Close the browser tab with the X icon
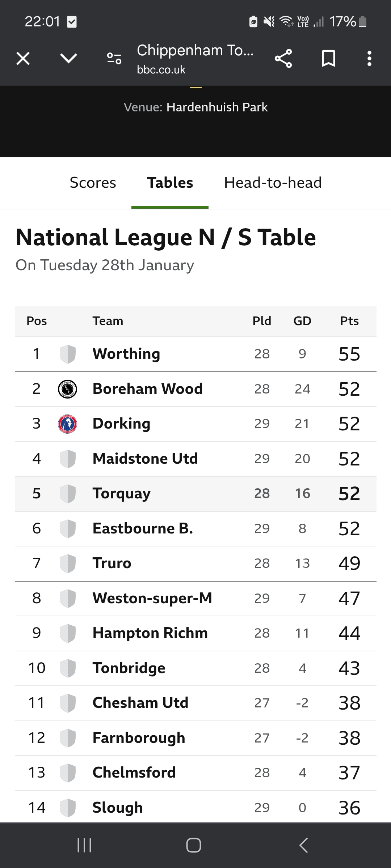This screenshot has width=391, height=868. point(23,58)
